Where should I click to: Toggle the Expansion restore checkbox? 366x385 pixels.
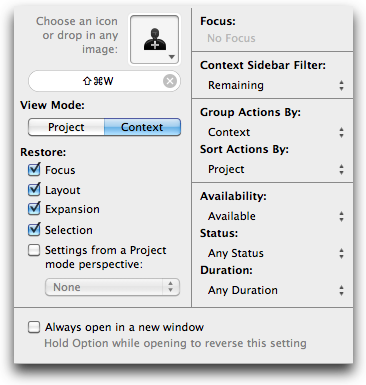point(34,209)
